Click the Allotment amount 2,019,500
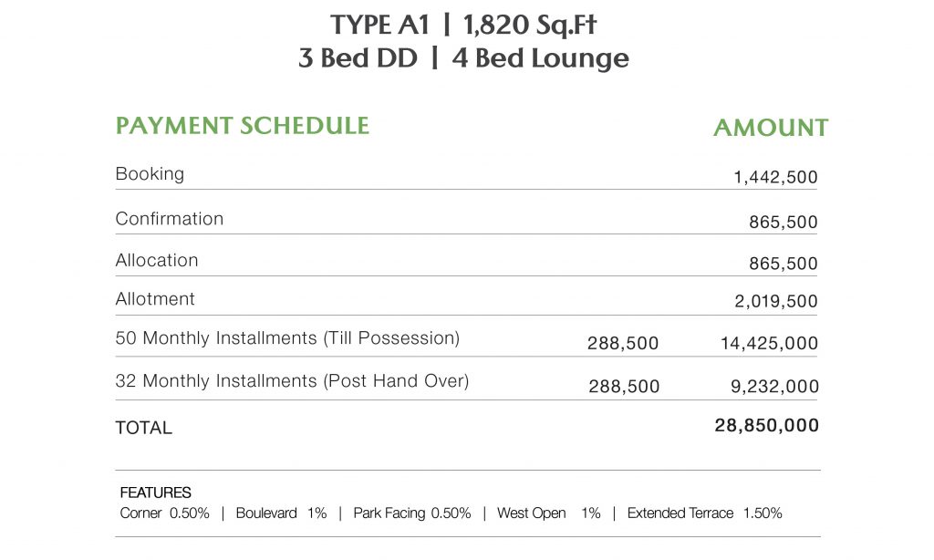This screenshot has height=560, width=934. tap(775, 302)
